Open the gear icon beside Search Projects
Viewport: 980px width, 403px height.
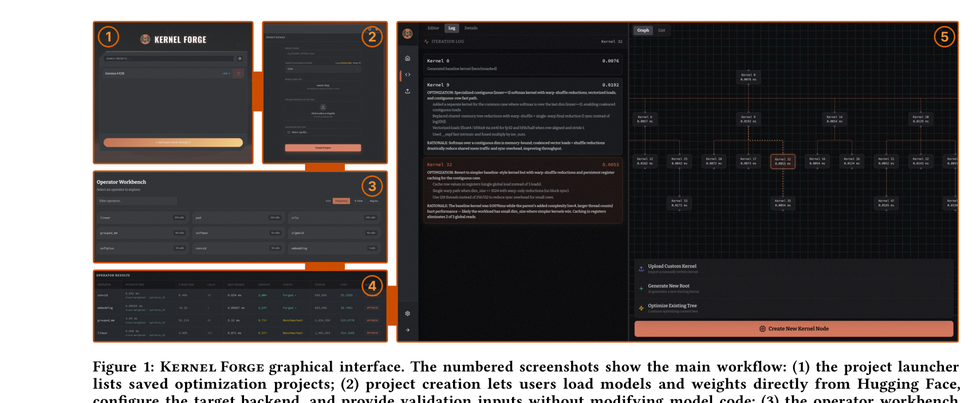click(x=239, y=58)
